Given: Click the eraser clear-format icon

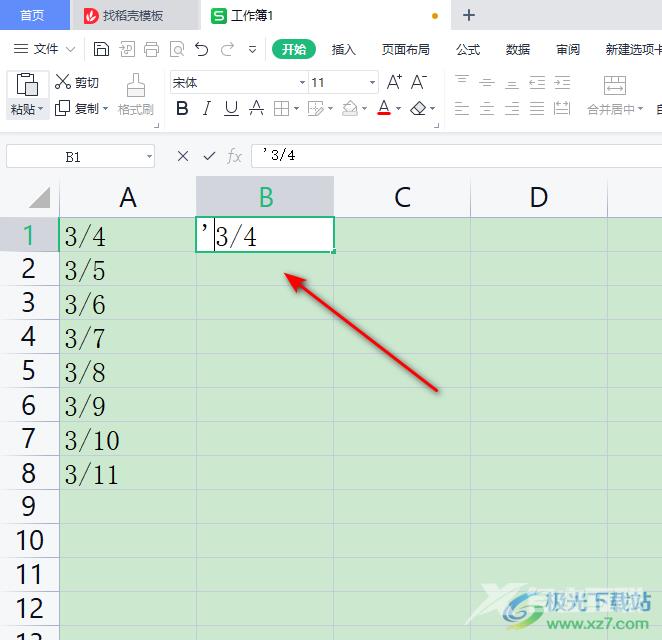Looking at the screenshot, I should tap(418, 108).
